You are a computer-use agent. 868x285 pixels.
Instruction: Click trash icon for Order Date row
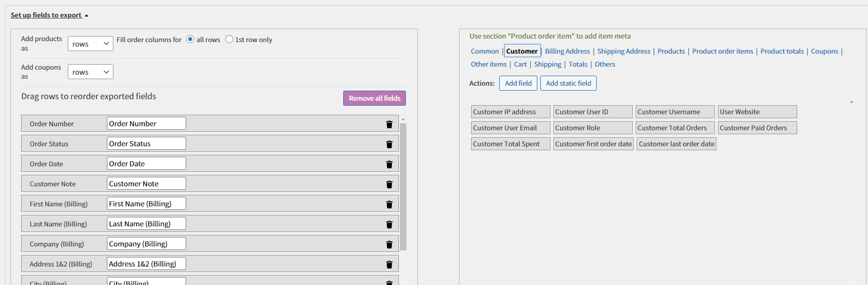(x=389, y=164)
